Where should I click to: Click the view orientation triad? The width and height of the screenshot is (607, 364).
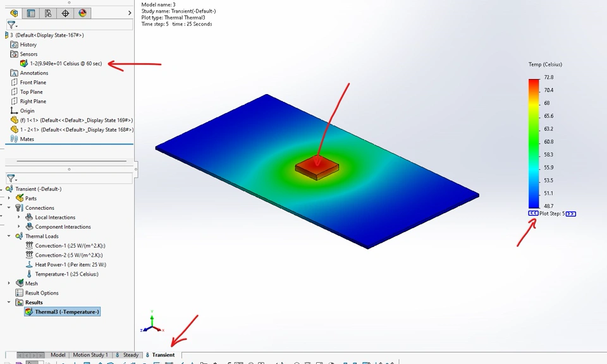coord(152,322)
